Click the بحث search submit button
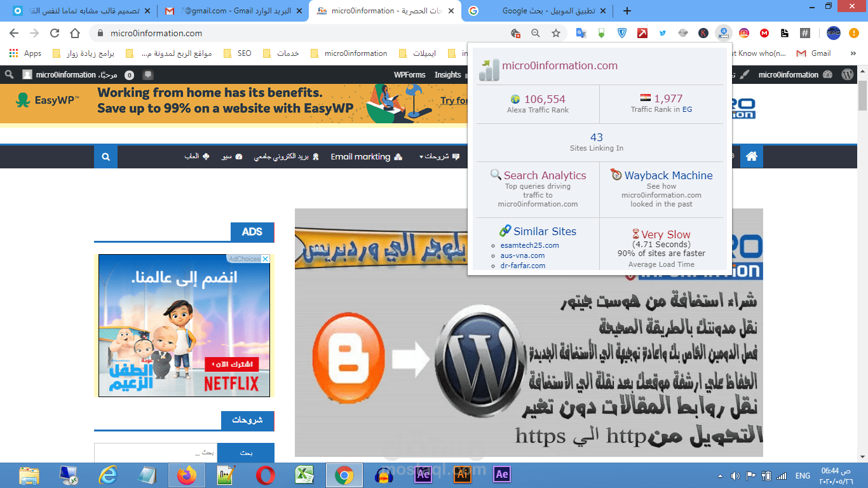 (x=245, y=453)
